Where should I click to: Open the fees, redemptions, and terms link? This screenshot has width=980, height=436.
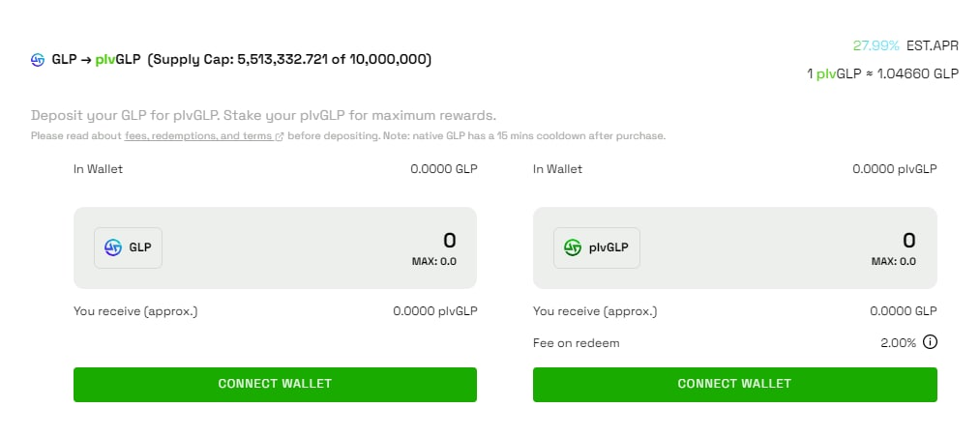click(198, 135)
